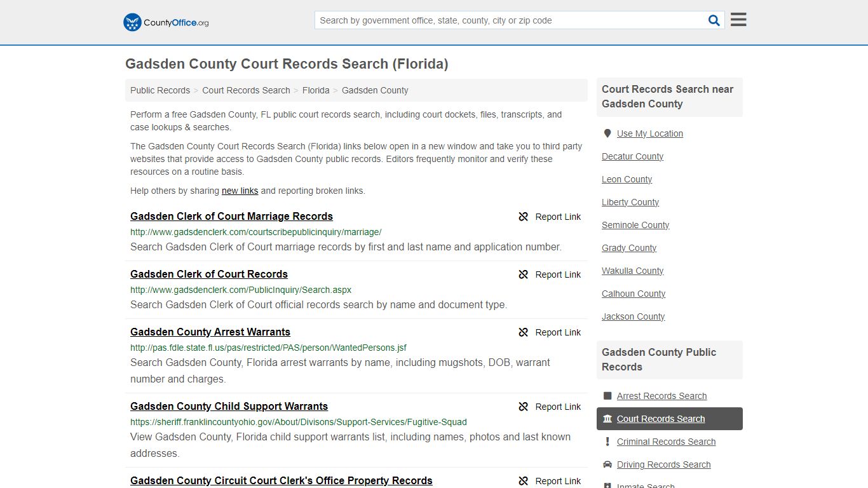Open Decatur County court records
Image resolution: width=868 pixels, height=488 pixels.
click(632, 156)
